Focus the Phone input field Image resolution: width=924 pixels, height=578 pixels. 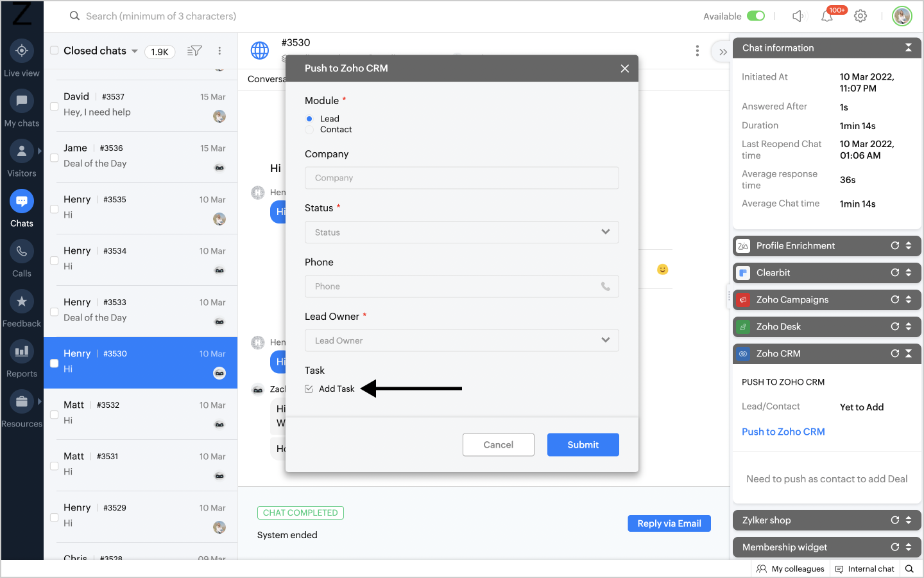pyautogui.click(x=462, y=286)
